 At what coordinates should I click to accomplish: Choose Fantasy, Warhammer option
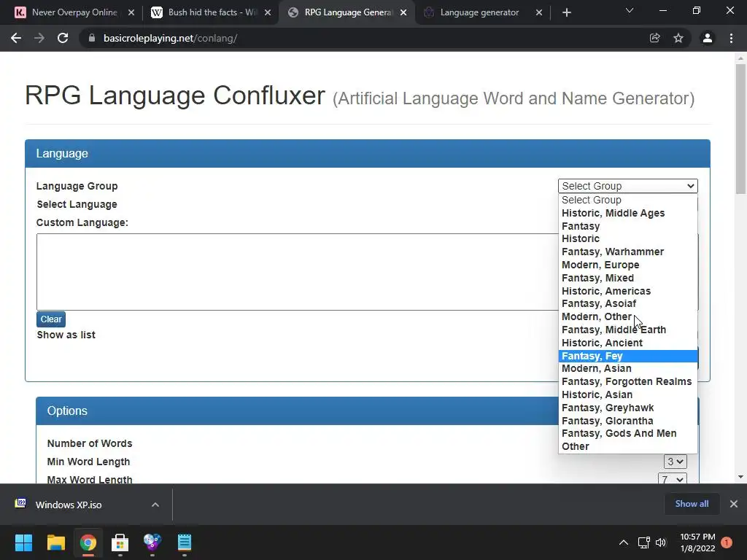point(627,252)
